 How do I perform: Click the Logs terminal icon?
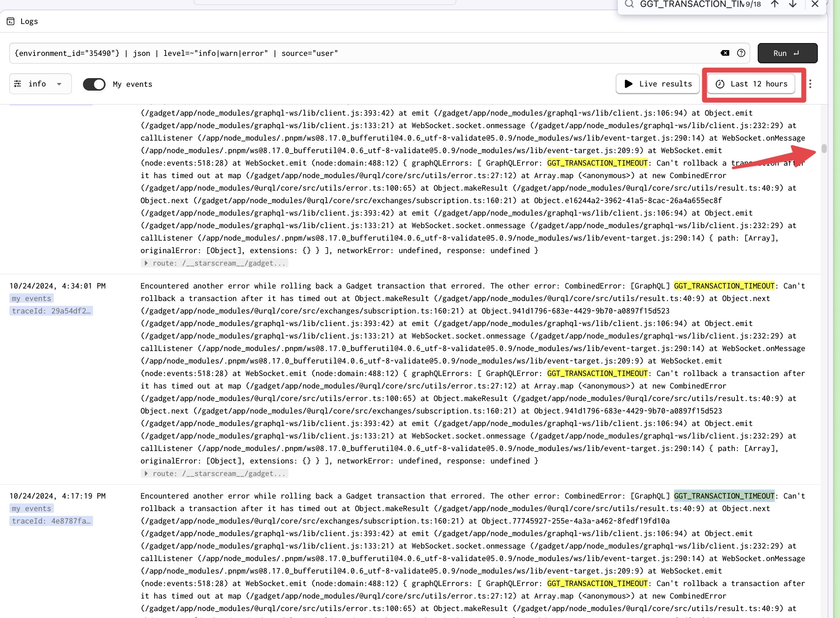[11, 21]
